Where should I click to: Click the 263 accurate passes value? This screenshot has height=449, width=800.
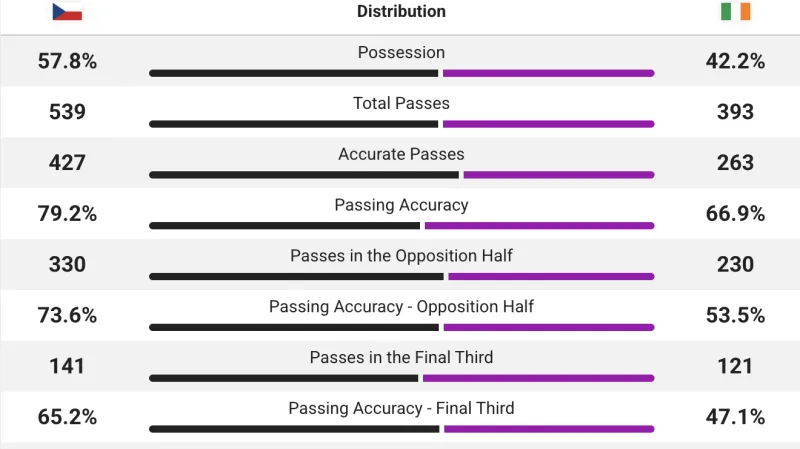pos(735,163)
